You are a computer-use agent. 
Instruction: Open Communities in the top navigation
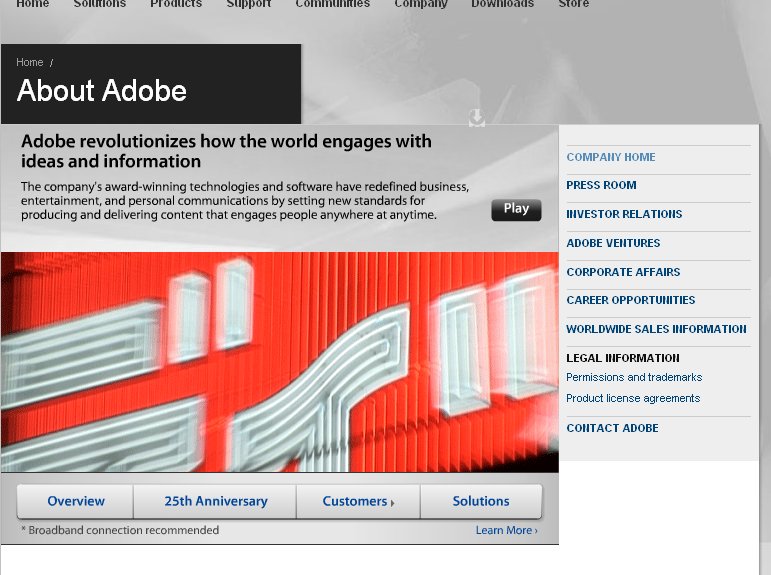(x=332, y=4)
